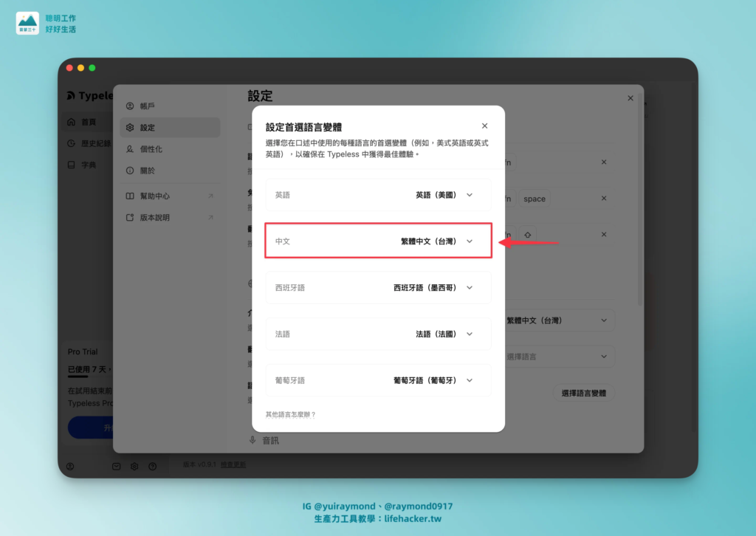Screen dimensions: 756x536
Task: Click the 其他語言怎麼辦 link
Action: coord(291,414)
